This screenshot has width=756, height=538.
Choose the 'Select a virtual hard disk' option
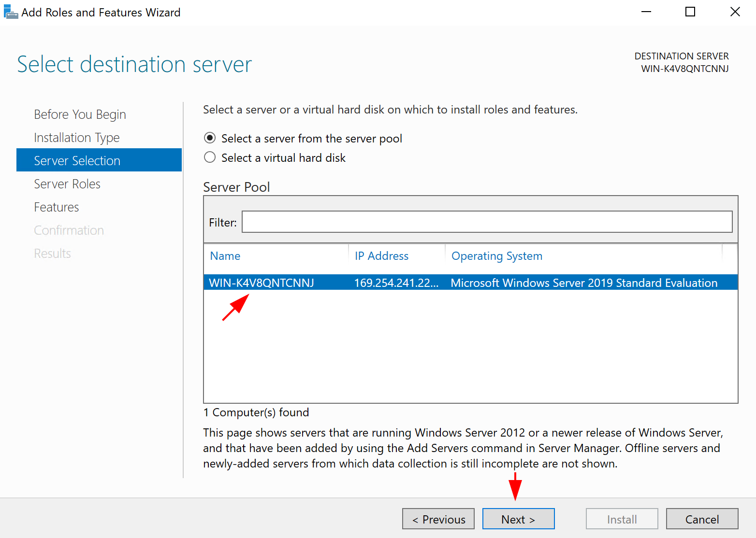coord(210,157)
